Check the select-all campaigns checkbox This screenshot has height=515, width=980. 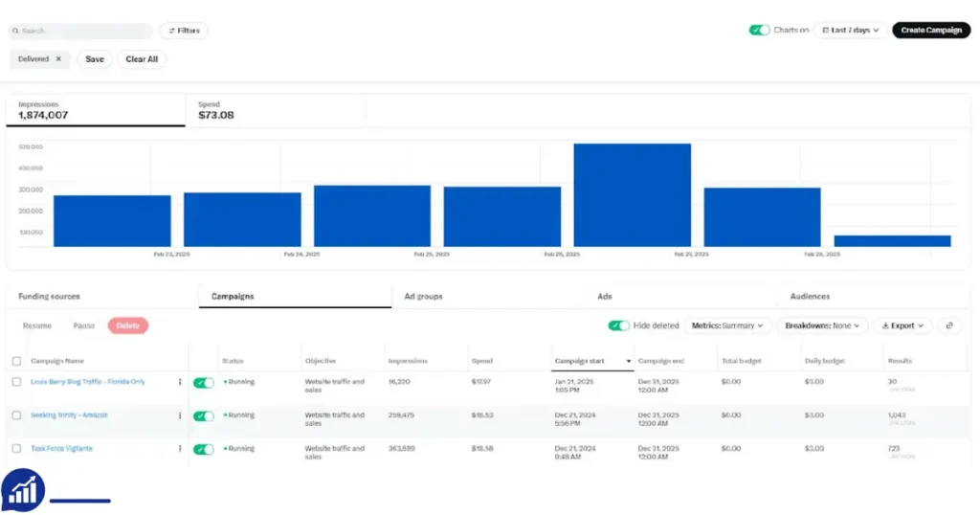click(17, 361)
